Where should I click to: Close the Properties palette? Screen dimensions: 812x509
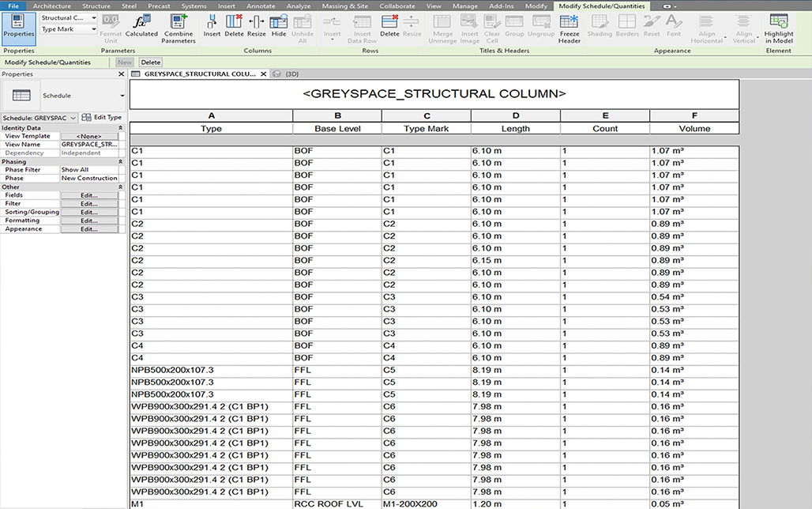tap(121, 74)
